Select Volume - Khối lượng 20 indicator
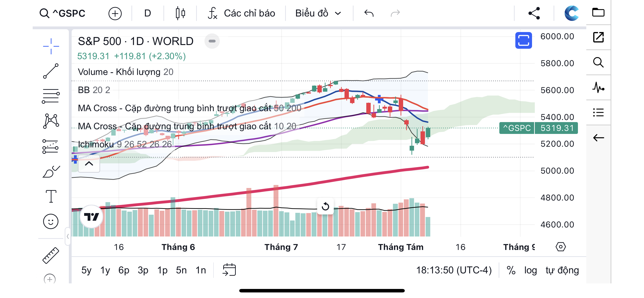This screenshot has height=298, width=644. [125, 72]
